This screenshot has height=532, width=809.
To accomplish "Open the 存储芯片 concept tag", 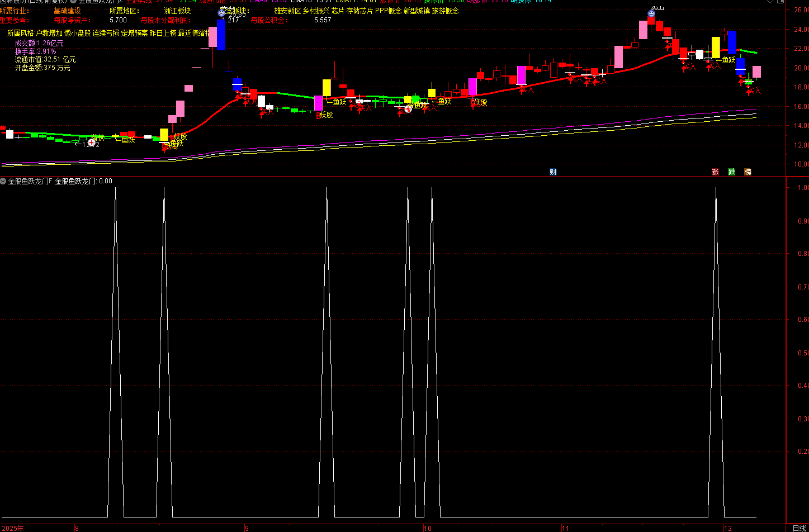I will click(359, 11).
